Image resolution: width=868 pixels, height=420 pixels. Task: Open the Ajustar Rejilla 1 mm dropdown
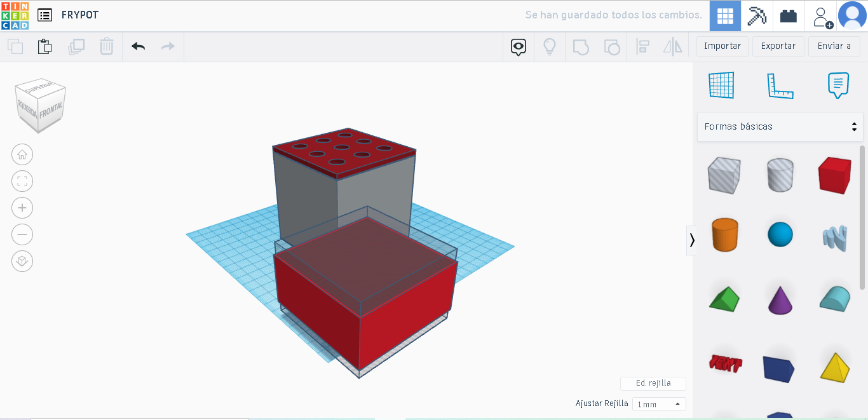pyautogui.click(x=659, y=404)
